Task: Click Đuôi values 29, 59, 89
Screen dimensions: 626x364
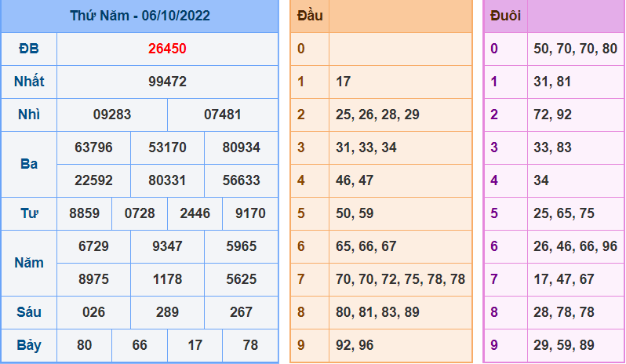Action: 564,345
